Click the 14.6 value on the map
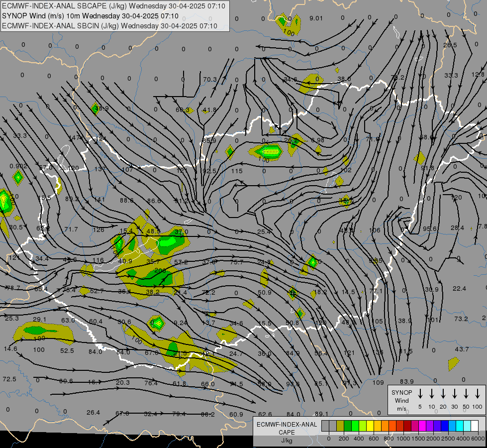This screenshot has height=448, width=487. click(x=10, y=348)
